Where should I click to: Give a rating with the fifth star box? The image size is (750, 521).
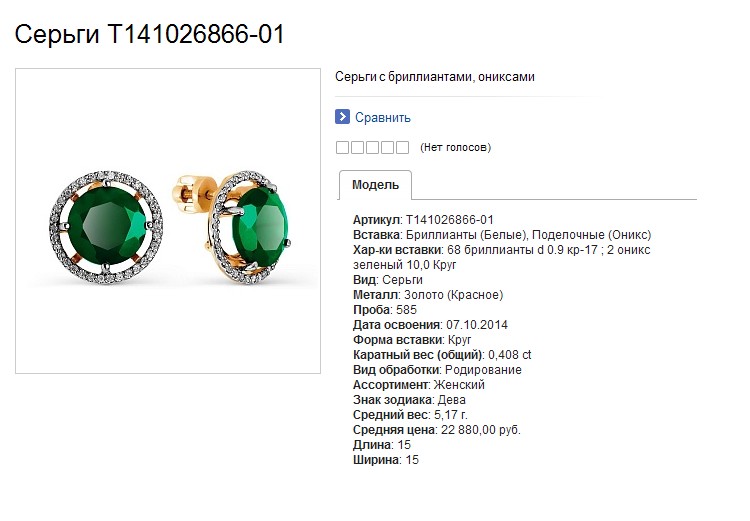(x=403, y=147)
